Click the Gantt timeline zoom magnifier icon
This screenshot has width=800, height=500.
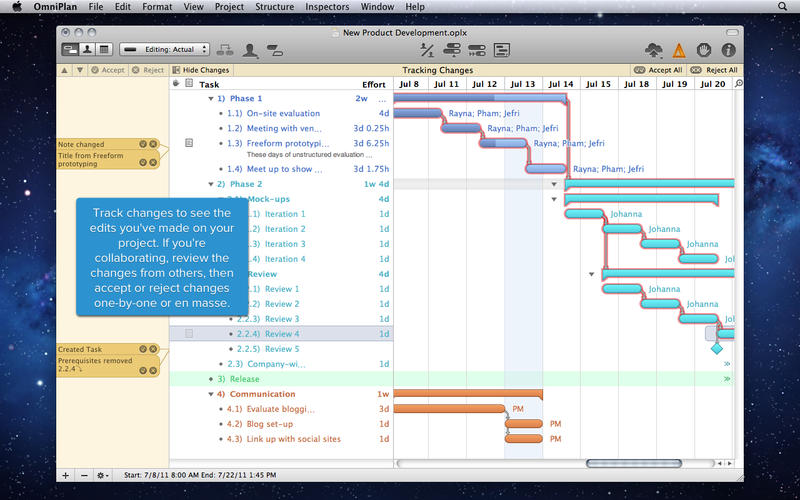739,84
